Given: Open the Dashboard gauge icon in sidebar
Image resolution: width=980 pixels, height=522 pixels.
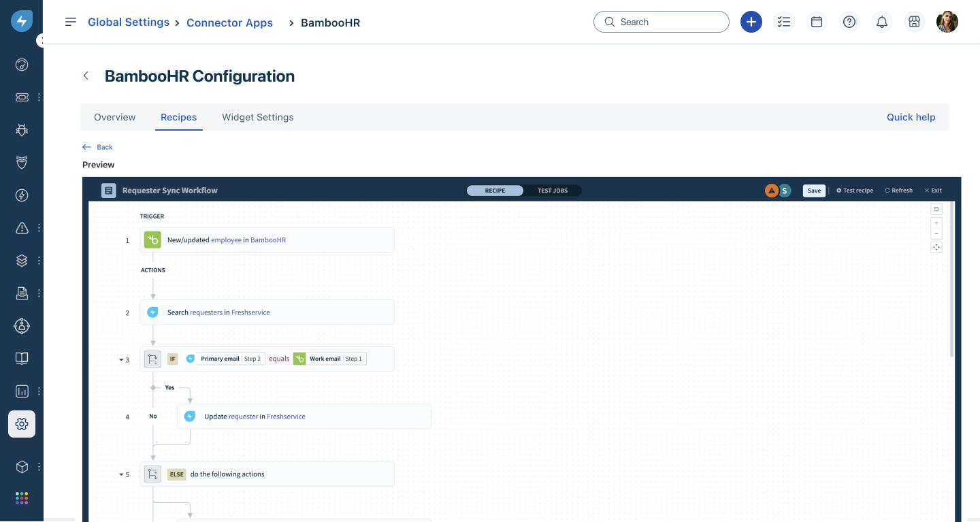Looking at the screenshot, I should [22, 65].
